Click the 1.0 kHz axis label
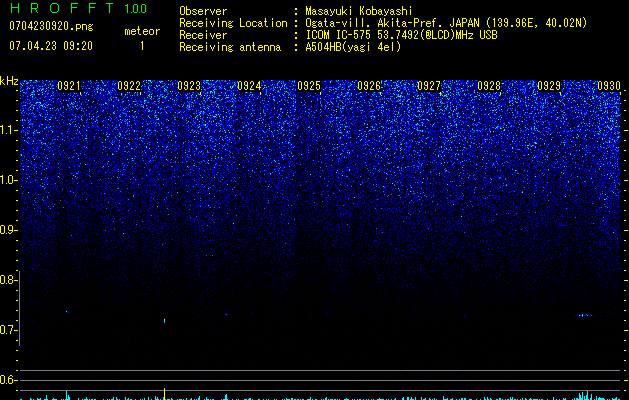This screenshot has width=629, height=400. click(x=8, y=180)
